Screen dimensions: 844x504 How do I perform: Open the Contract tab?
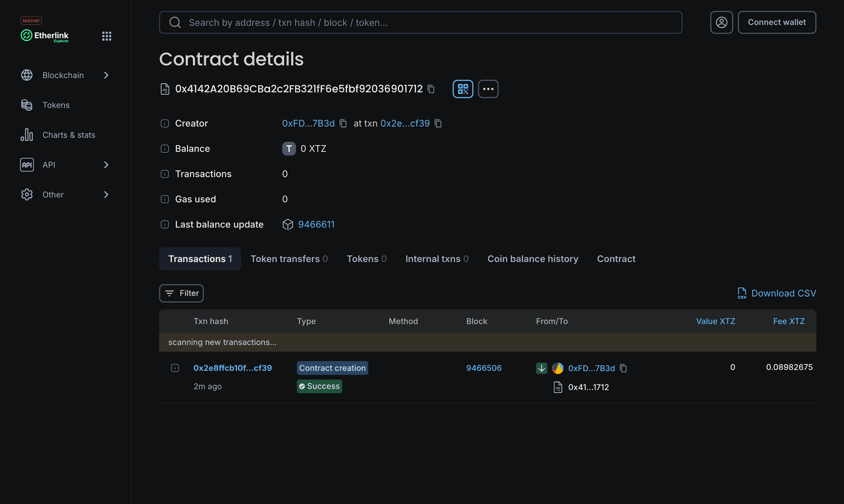(616, 259)
